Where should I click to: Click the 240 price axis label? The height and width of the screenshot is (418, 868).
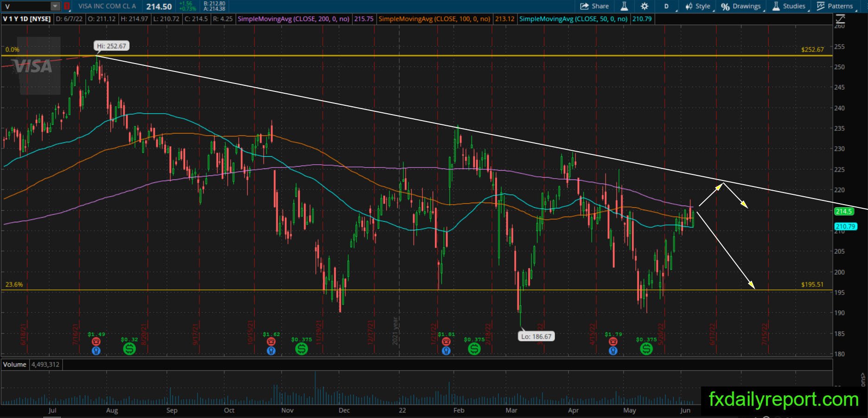(839, 108)
